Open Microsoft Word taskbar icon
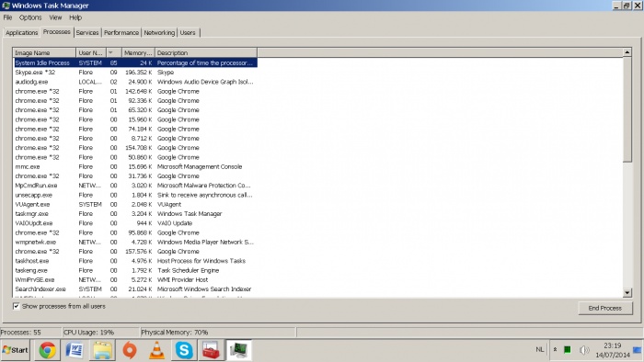644x362 pixels. point(75,350)
